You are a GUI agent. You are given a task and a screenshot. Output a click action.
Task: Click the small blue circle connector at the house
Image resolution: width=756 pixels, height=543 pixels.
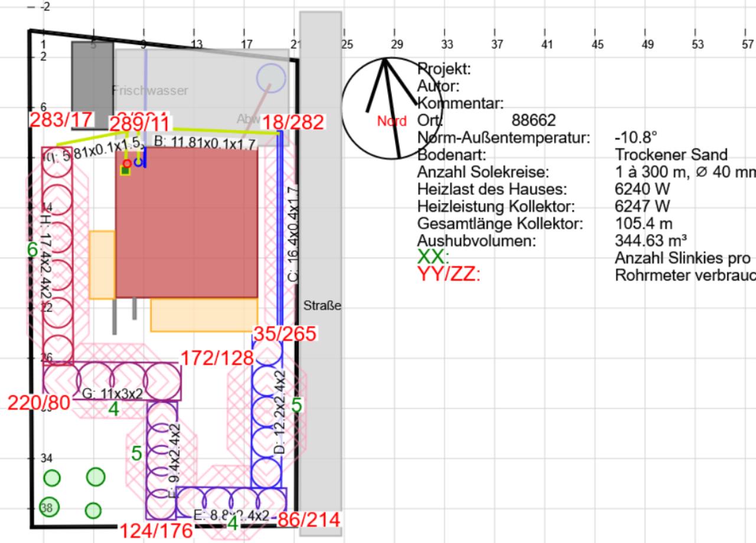click(x=138, y=162)
